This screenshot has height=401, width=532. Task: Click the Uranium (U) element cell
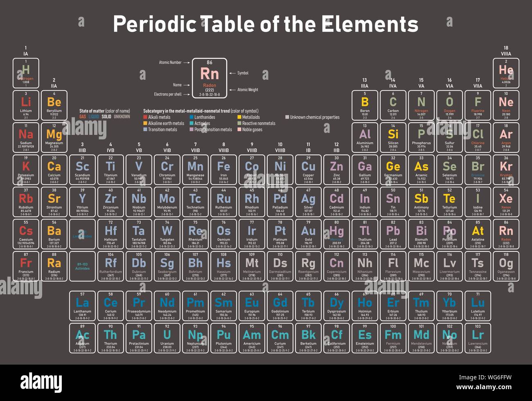point(167,338)
